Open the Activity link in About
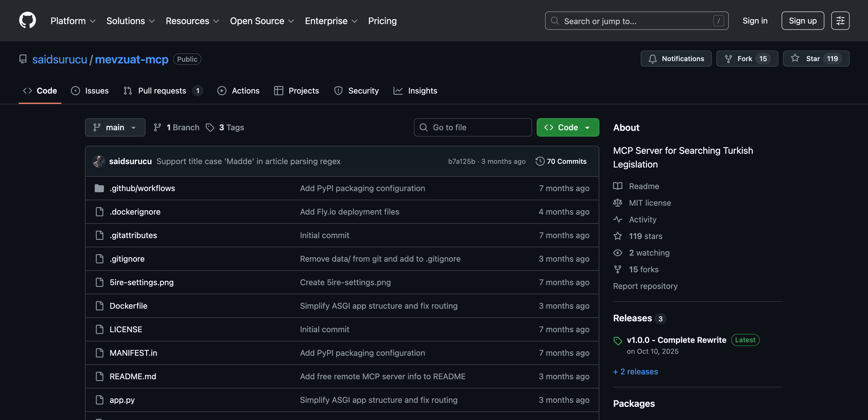This screenshot has height=420, width=868. click(x=642, y=219)
